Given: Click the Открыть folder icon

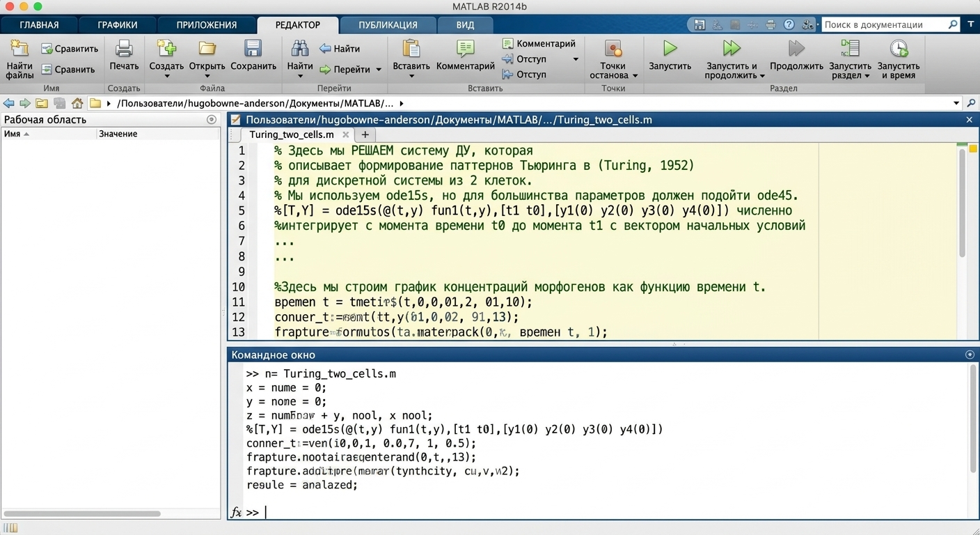Looking at the screenshot, I should pyautogui.click(x=207, y=48).
